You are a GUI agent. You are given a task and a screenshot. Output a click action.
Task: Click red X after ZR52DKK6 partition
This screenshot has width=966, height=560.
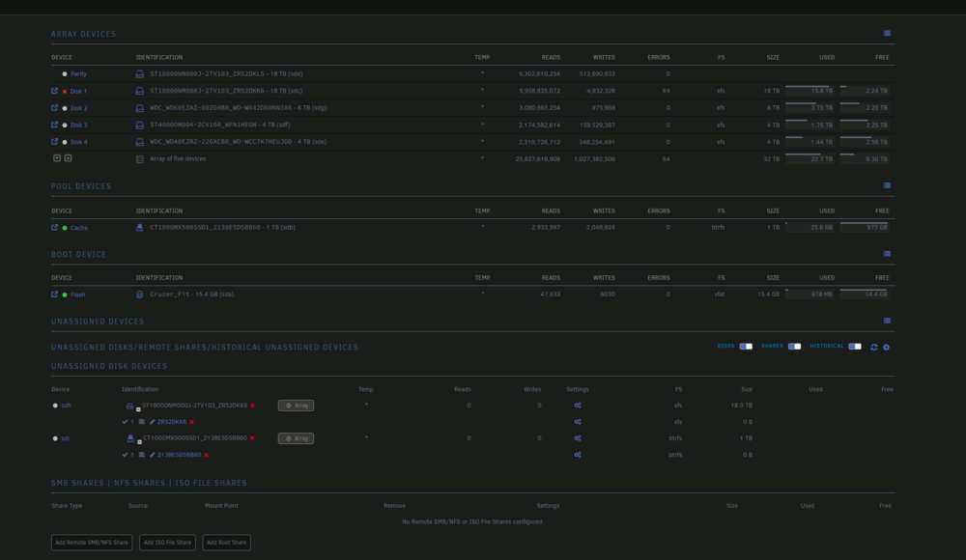tap(191, 422)
